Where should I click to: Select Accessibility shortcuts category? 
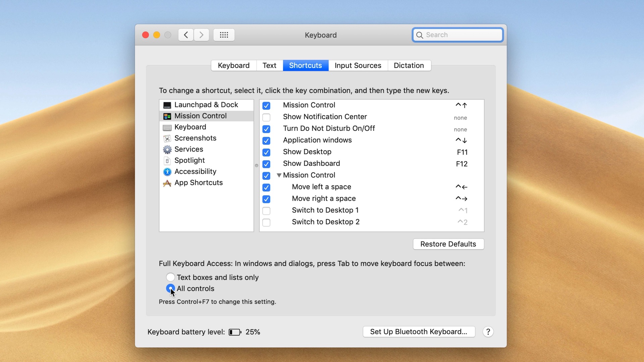pos(195,171)
